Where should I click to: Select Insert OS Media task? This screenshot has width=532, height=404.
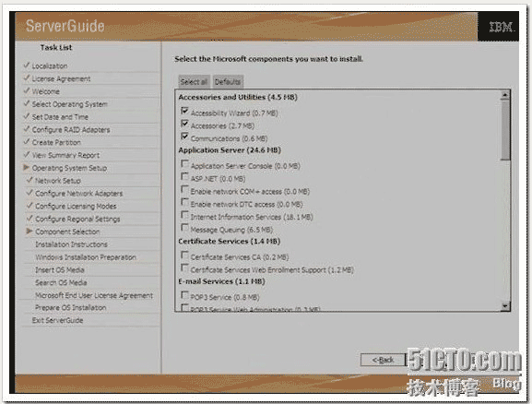[60, 270]
